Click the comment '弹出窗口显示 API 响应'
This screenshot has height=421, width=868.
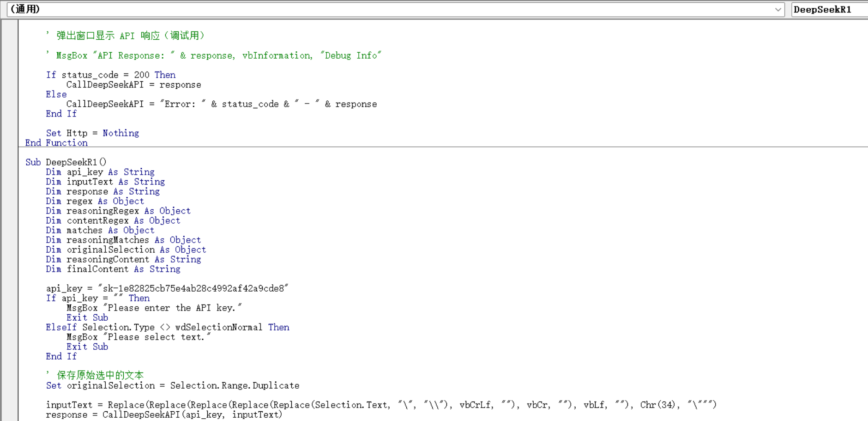click(x=126, y=36)
